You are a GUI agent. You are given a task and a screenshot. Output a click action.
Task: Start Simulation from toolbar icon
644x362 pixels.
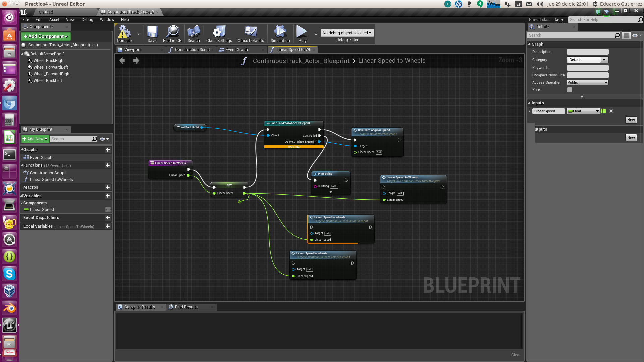[x=280, y=34]
